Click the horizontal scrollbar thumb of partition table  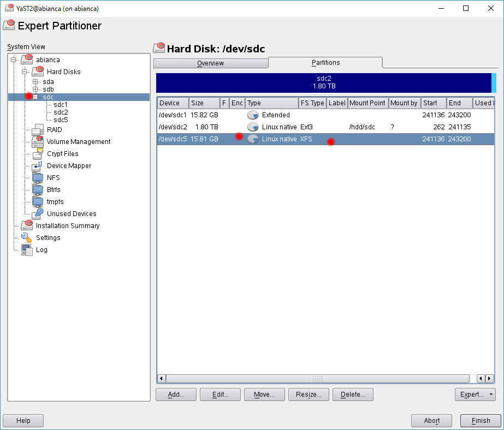click(317, 379)
